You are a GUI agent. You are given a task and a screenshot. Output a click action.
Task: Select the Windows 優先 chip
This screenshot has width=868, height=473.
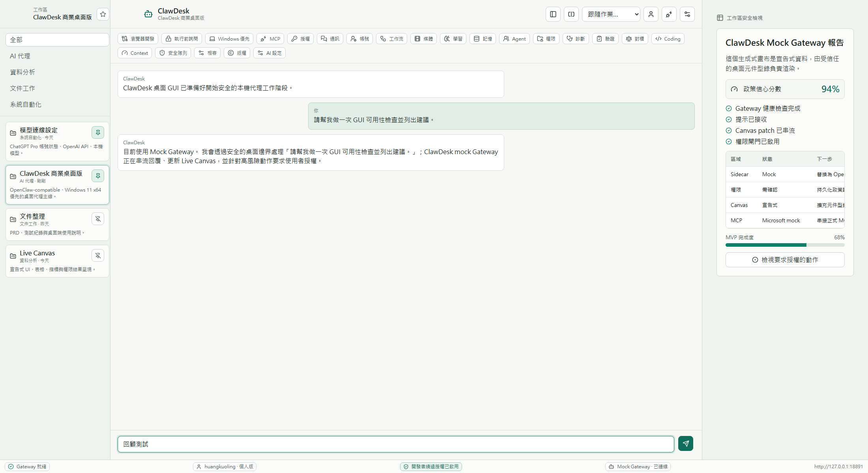coord(229,39)
